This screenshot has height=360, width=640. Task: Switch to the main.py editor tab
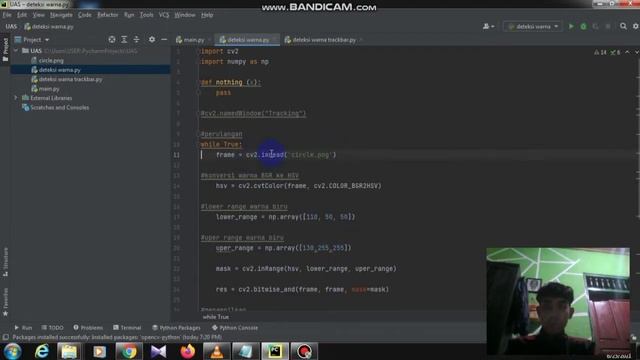coord(192,40)
